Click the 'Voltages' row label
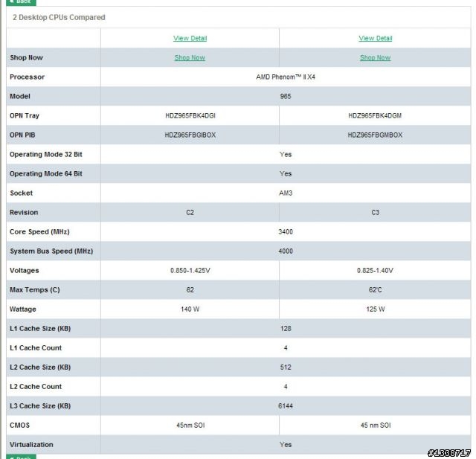 tap(25, 271)
